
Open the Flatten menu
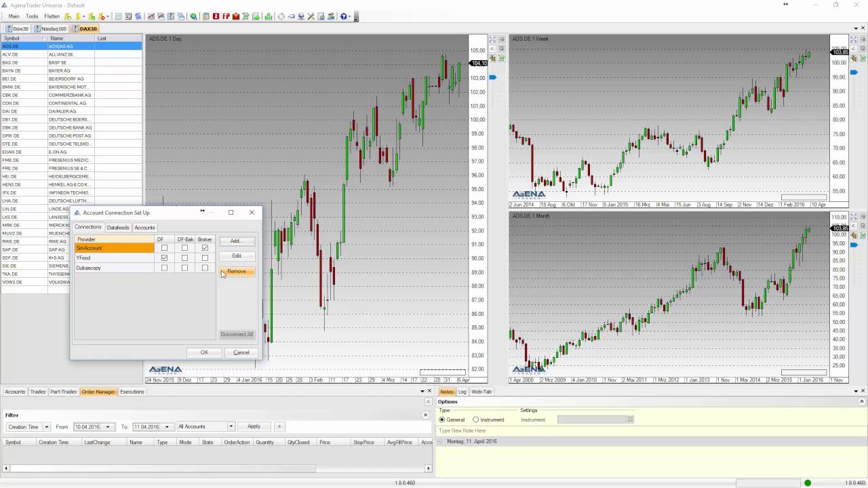tap(52, 16)
